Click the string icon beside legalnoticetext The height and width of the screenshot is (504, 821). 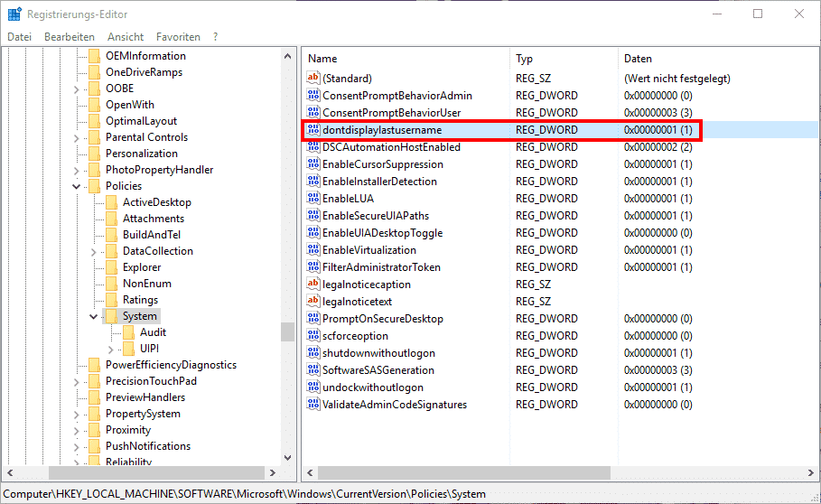coord(313,302)
